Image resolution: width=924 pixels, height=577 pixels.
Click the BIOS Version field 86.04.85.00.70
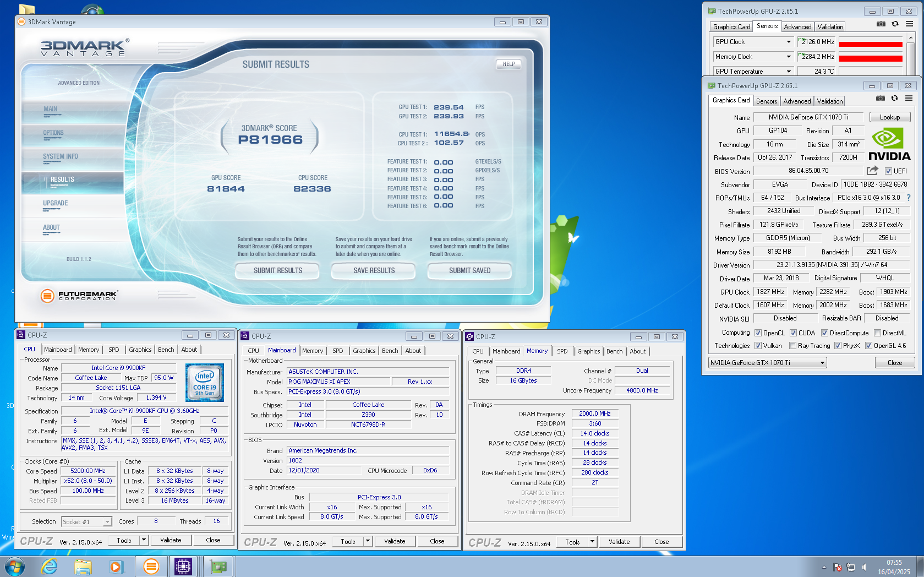808,171
